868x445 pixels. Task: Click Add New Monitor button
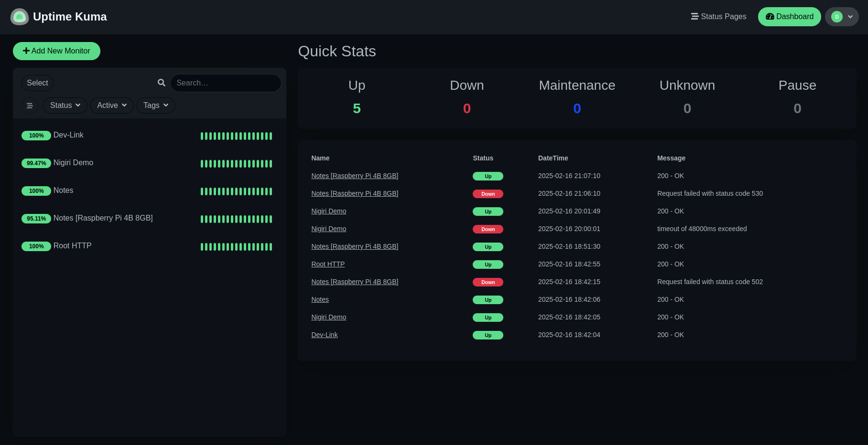[56, 51]
